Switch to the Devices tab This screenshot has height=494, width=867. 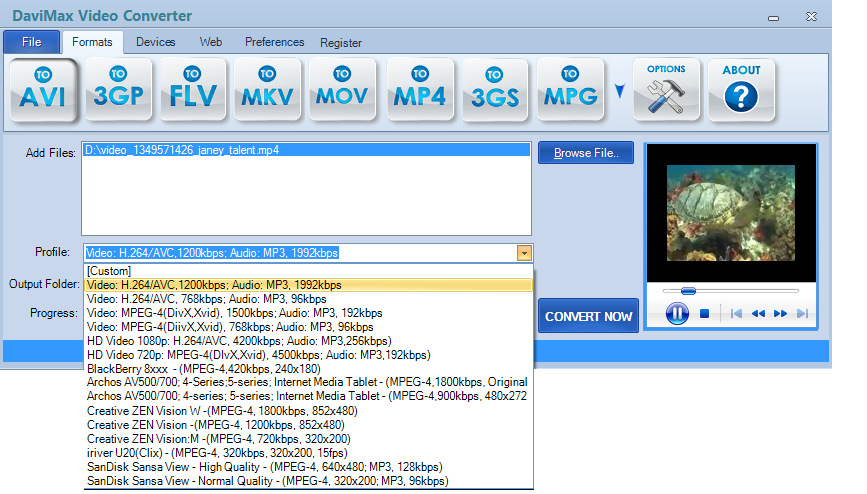[155, 42]
